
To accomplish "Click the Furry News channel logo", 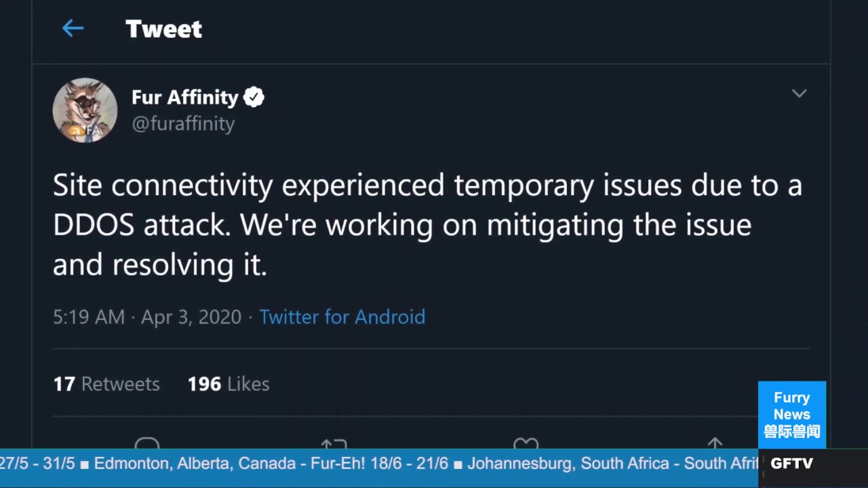I will coord(791,414).
